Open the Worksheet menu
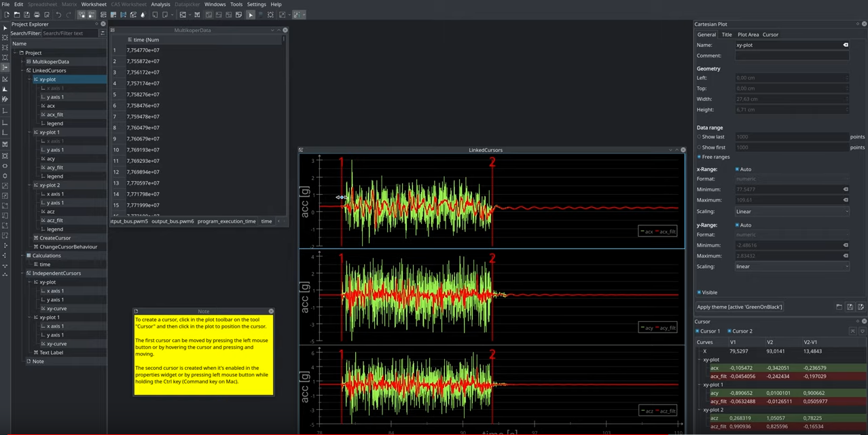 click(94, 4)
